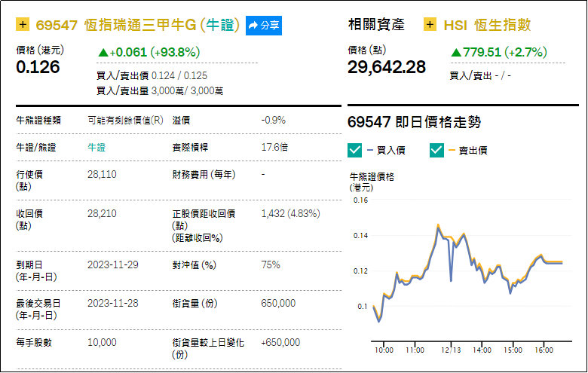Select delta value 75%

coord(271,265)
